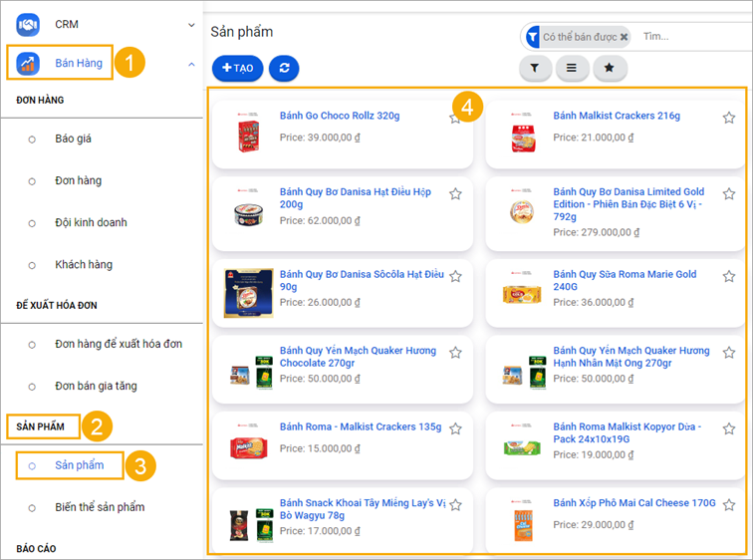Open Đơn hàng để xuất hóa đơn
Screen dimensions: 753x560
[119, 344]
